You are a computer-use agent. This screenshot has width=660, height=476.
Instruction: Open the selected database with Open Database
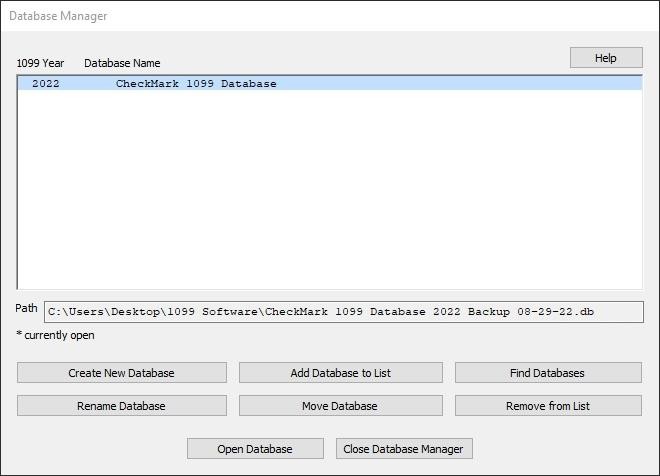[255, 449]
